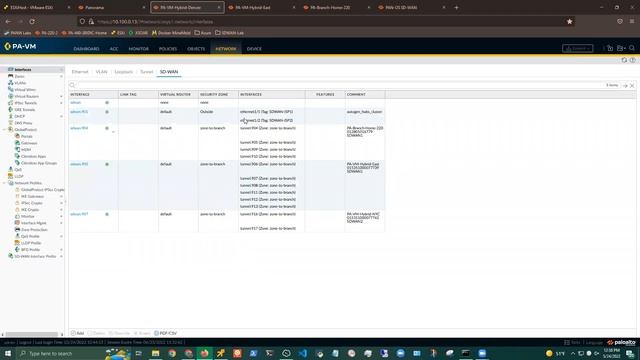Open Zone Protection profile

point(34,230)
